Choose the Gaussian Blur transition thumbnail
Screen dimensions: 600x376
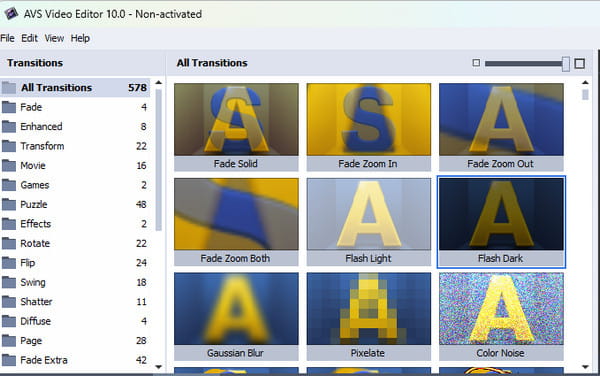tap(236, 316)
